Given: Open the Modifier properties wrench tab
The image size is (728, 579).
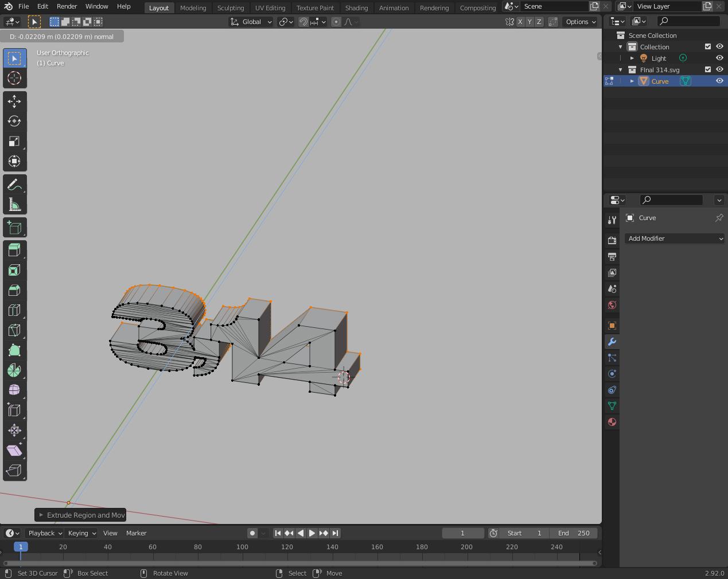Looking at the screenshot, I should click(x=612, y=342).
